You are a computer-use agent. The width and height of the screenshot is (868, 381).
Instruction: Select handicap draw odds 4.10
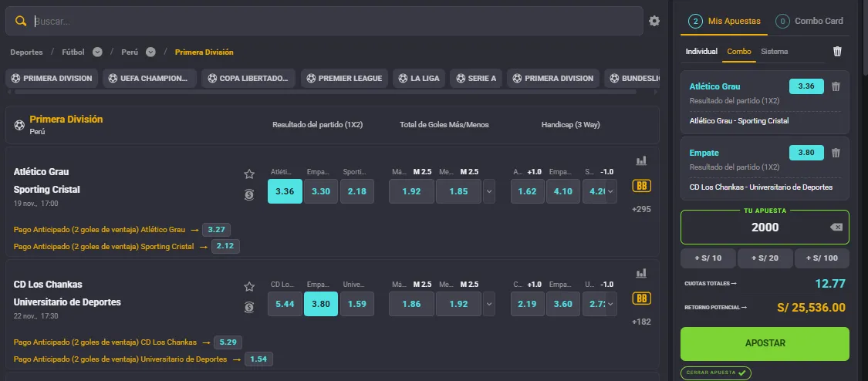click(563, 191)
